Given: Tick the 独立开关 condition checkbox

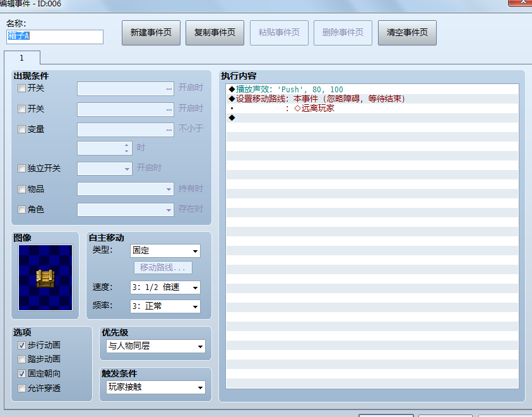Looking at the screenshot, I should pos(21,169).
